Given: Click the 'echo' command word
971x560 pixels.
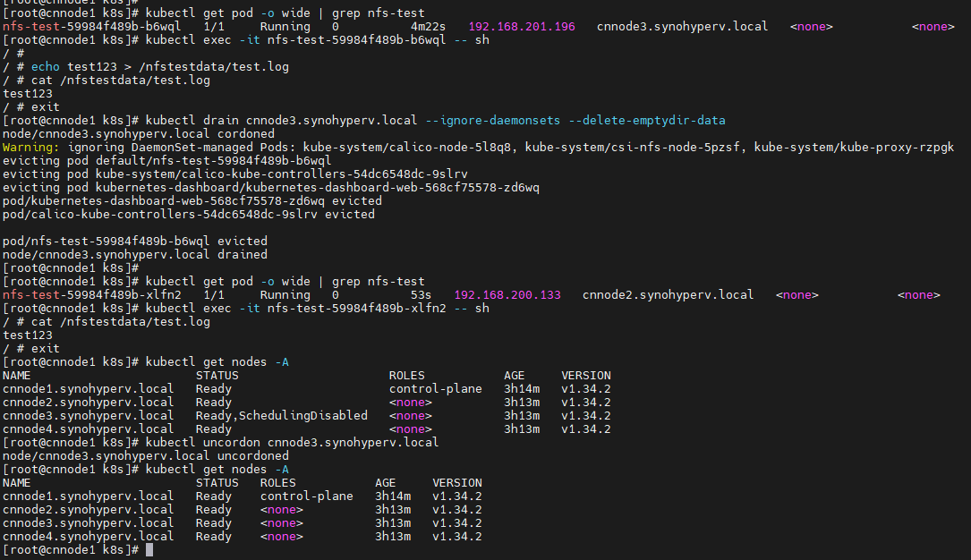Looking at the screenshot, I should [46, 67].
